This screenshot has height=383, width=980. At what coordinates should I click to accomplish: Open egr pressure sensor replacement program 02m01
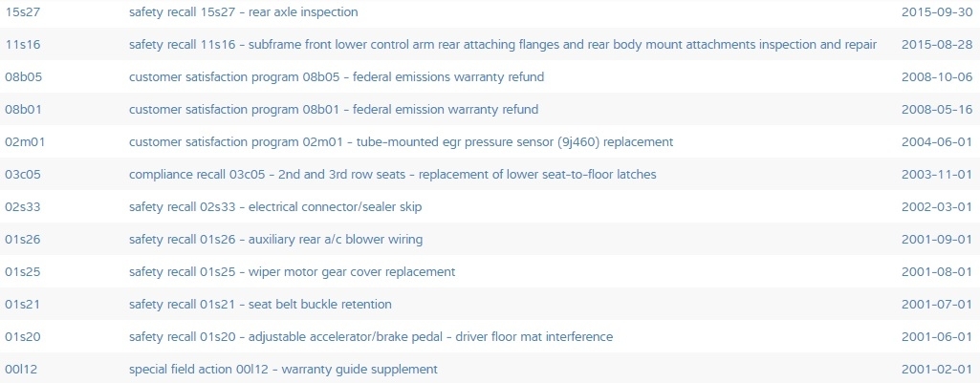(x=401, y=142)
